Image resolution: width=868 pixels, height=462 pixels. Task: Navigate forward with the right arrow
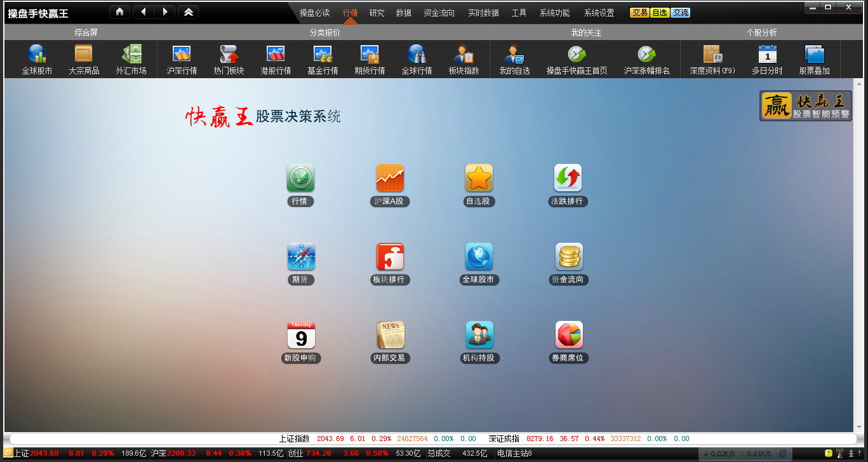click(164, 12)
